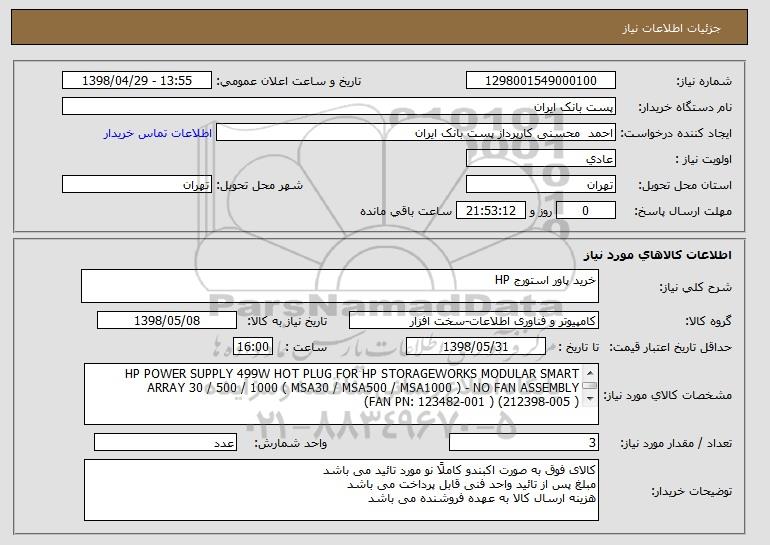Click the label تعداد / مقدار مورد نیاز

click(x=676, y=443)
